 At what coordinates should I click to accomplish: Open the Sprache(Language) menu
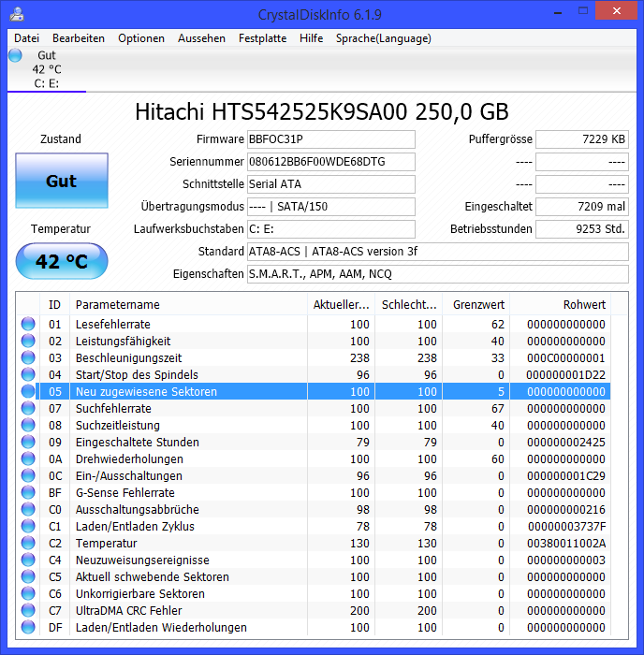(x=384, y=38)
